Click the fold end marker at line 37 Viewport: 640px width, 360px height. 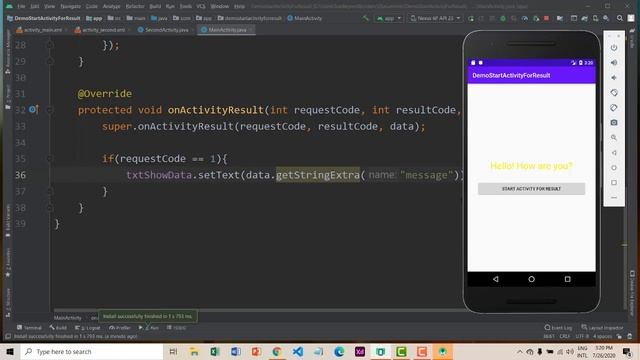pyautogui.click(x=50, y=191)
